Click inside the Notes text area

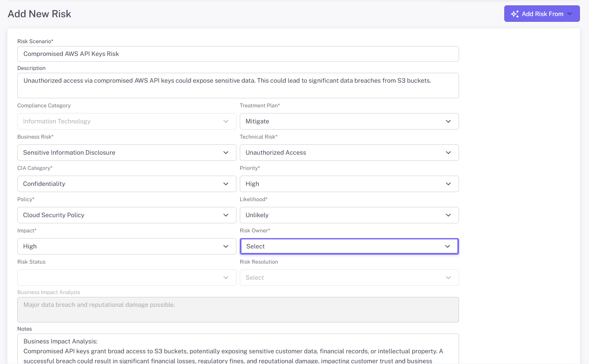(x=238, y=349)
